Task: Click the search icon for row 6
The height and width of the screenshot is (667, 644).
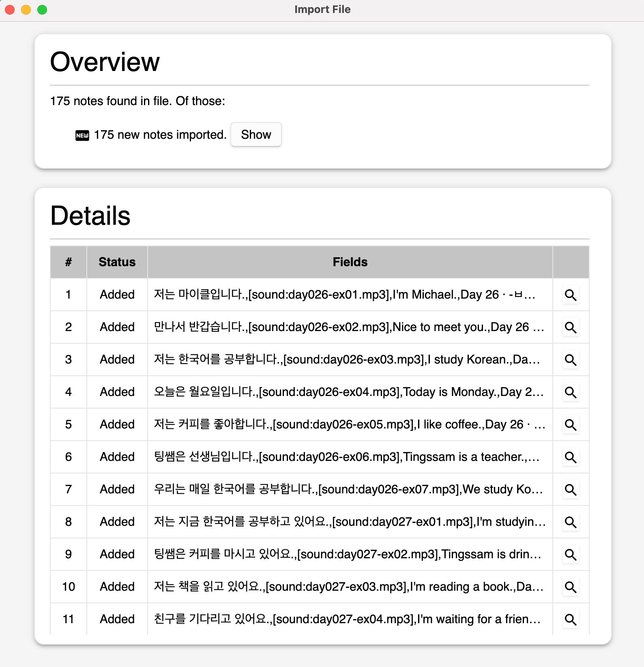Action: pyautogui.click(x=571, y=457)
